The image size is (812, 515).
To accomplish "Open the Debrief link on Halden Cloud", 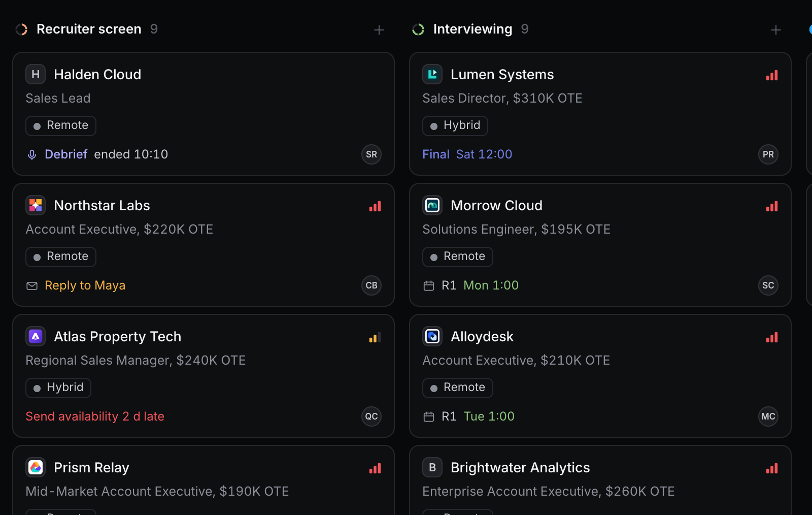I will coord(66,154).
